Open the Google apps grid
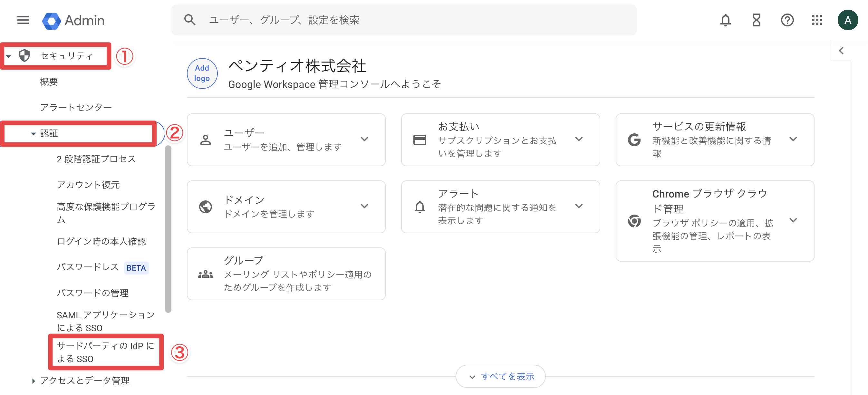The image size is (868, 395). (x=817, y=20)
